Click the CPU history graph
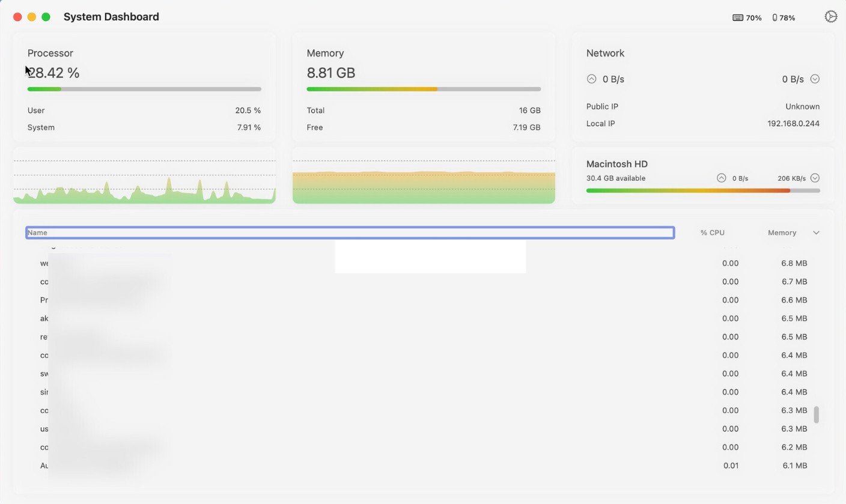 (x=144, y=175)
